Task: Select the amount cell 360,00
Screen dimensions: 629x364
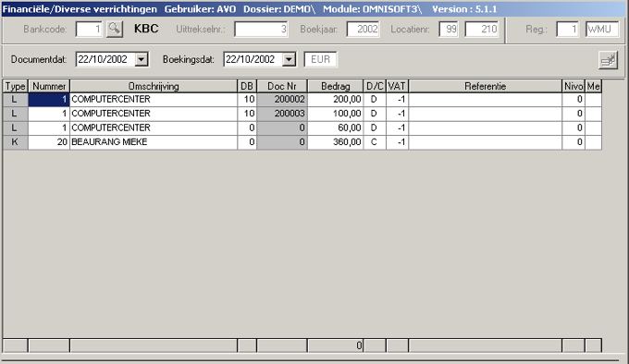Action: tap(336, 142)
